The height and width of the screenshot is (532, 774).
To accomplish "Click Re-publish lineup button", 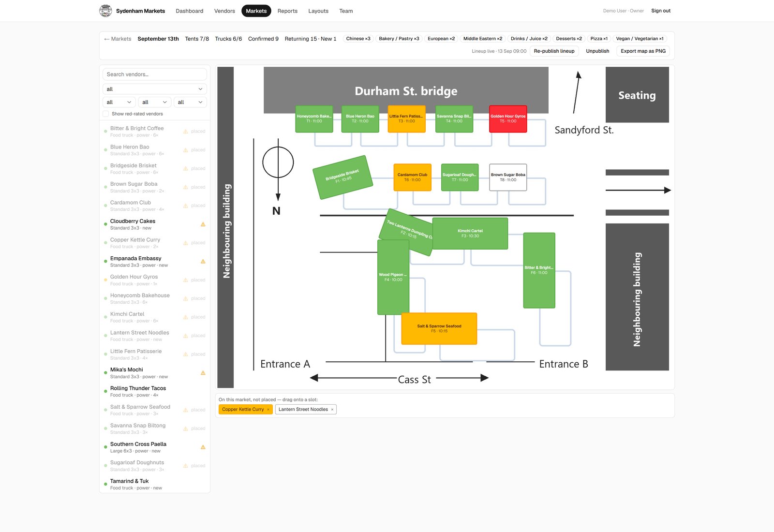I will click(x=554, y=51).
